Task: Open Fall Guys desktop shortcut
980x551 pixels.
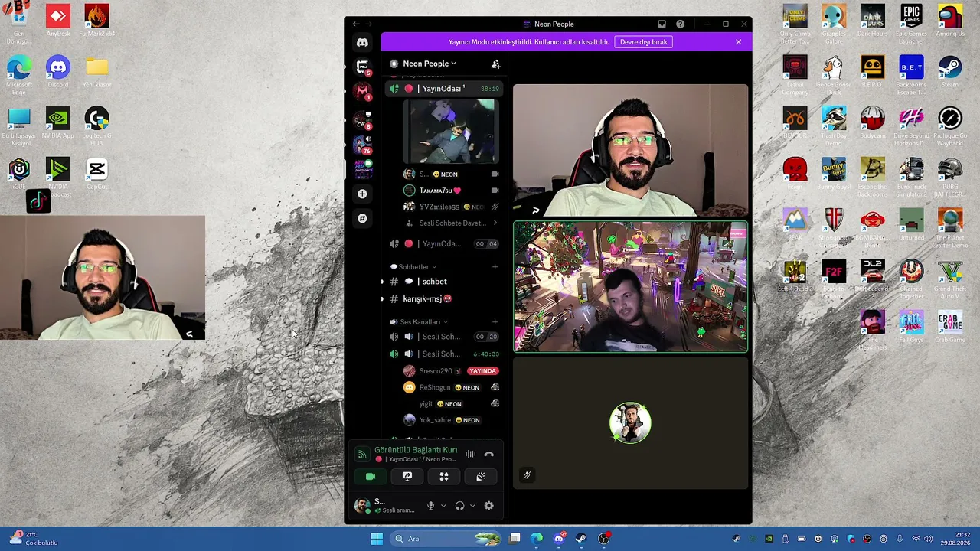Action: point(911,326)
